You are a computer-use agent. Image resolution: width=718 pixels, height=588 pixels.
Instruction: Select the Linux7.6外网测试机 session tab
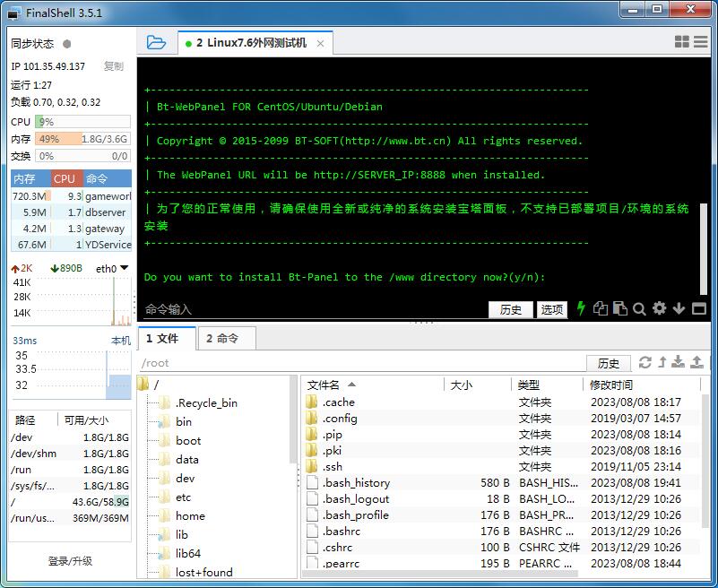click(x=255, y=43)
